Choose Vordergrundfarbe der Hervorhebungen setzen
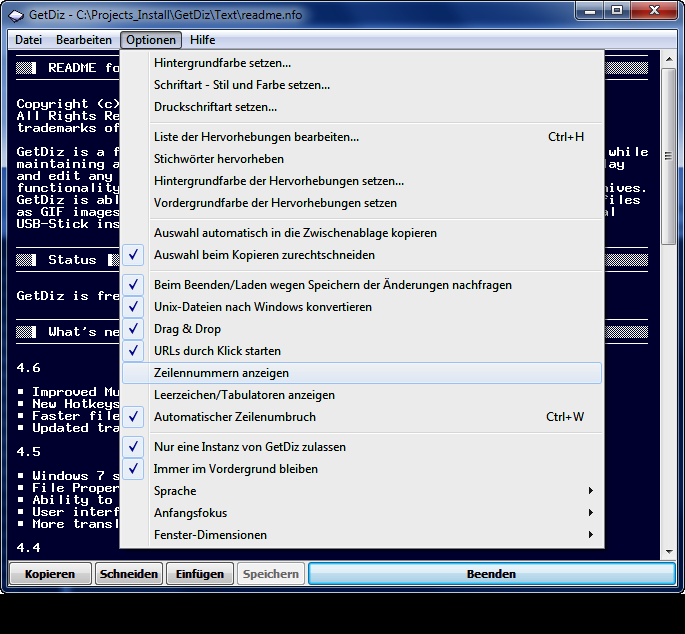Viewport: 685px width, 634px height. point(362,203)
